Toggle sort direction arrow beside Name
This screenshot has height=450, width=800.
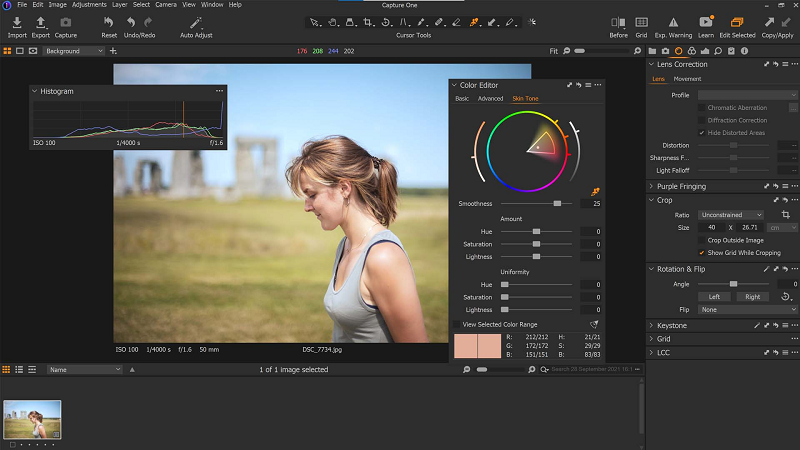[132, 369]
